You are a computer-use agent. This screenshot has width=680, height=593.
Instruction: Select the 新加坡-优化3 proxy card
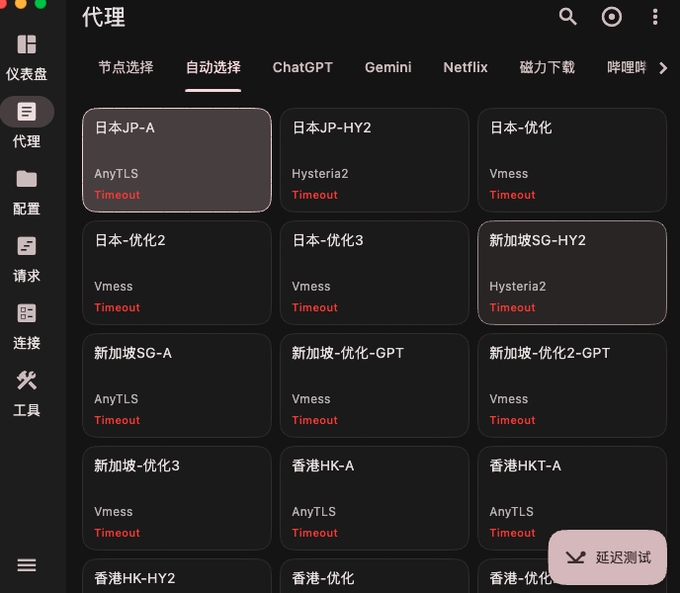coord(177,498)
